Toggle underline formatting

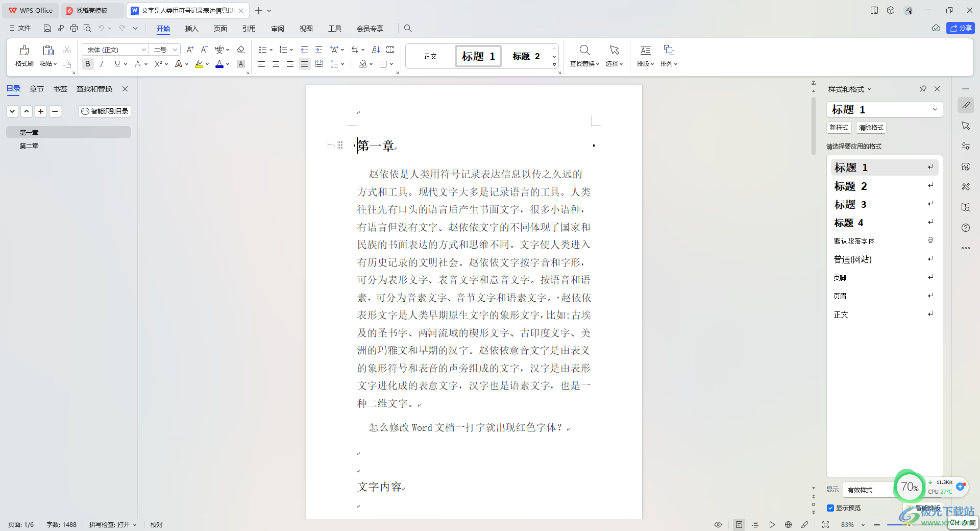point(117,64)
